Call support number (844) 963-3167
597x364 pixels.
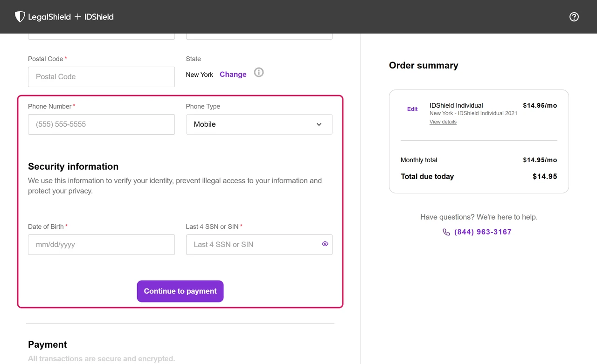click(x=483, y=232)
